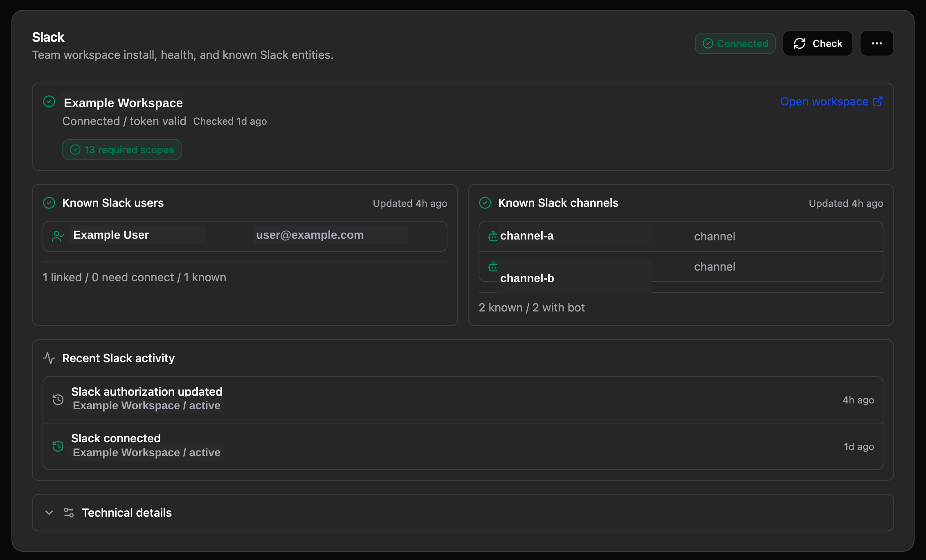This screenshot has height=560, width=926.
Task: Click the channel type label for channel-a
Action: [x=715, y=236]
